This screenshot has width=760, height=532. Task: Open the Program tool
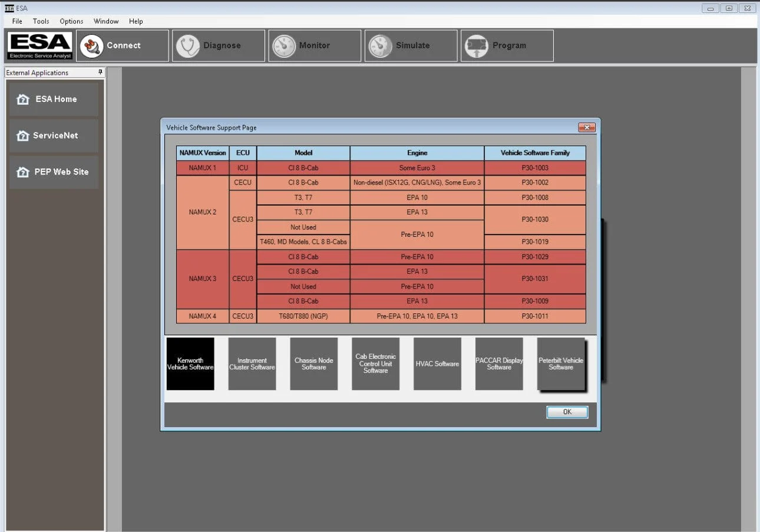(x=477, y=46)
